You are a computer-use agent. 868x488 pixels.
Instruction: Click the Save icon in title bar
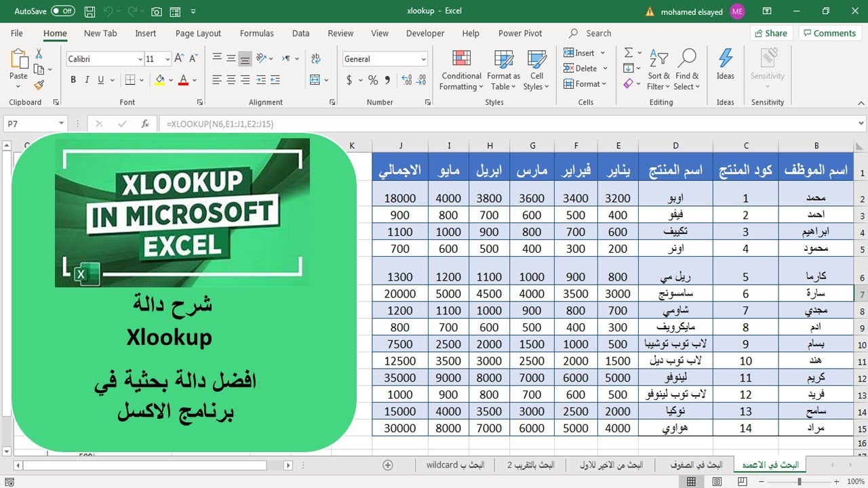pyautogui.click(x=90, y=12)
